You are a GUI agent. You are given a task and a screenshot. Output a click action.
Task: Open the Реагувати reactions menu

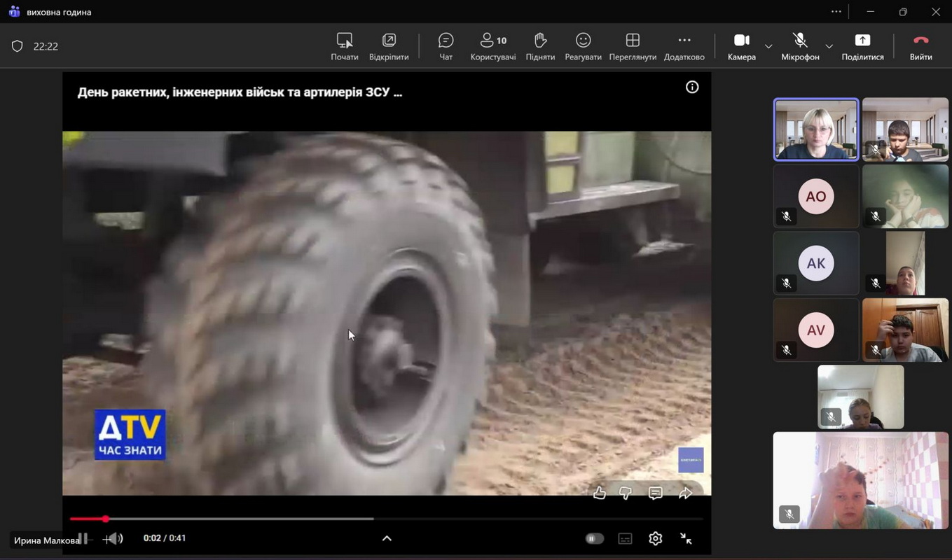pyautogui.click(x=583, y=46)
